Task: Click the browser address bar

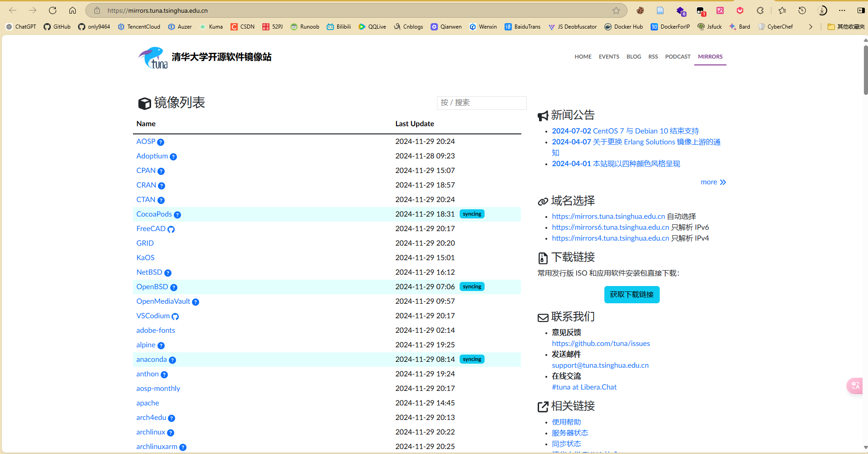Action: [356, 10]
